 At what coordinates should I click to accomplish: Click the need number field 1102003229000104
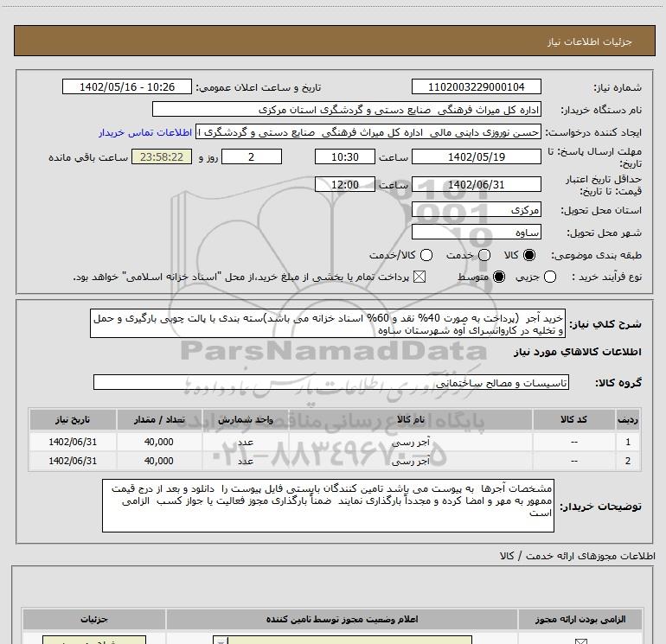click(x=476, y=86)
